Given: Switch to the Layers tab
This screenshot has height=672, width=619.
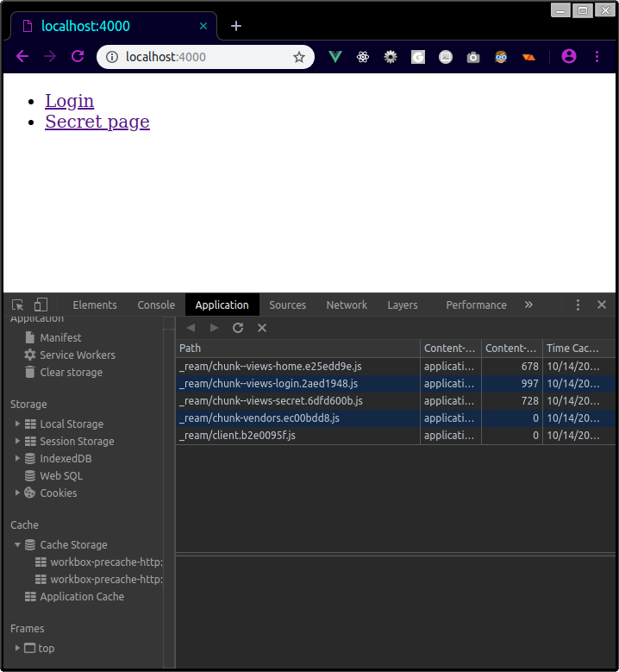Looking at the screenshot, I should pyautogui.click(x=403, y=305).
